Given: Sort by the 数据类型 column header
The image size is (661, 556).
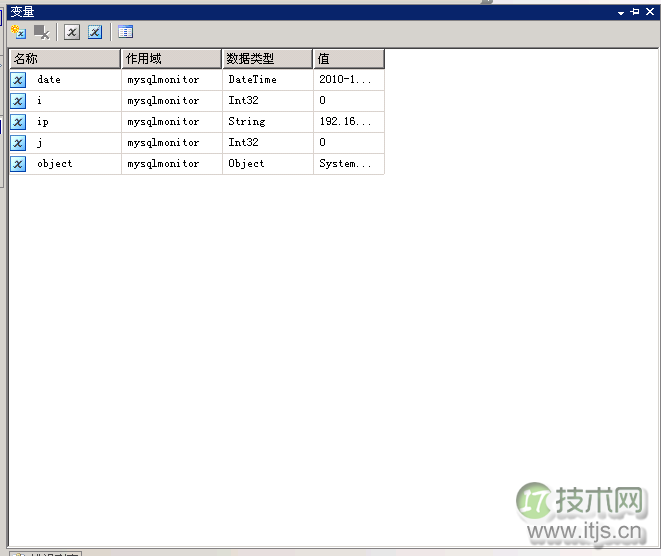Looking at the screenshot, I should click(x=267, y=59).
